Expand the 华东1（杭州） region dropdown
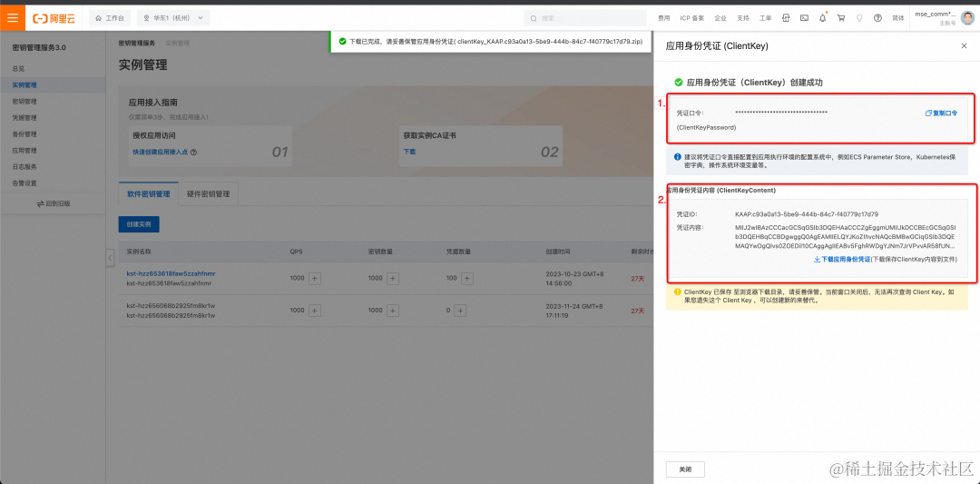This screenshot has height=484, width=980. click(173, 18)
